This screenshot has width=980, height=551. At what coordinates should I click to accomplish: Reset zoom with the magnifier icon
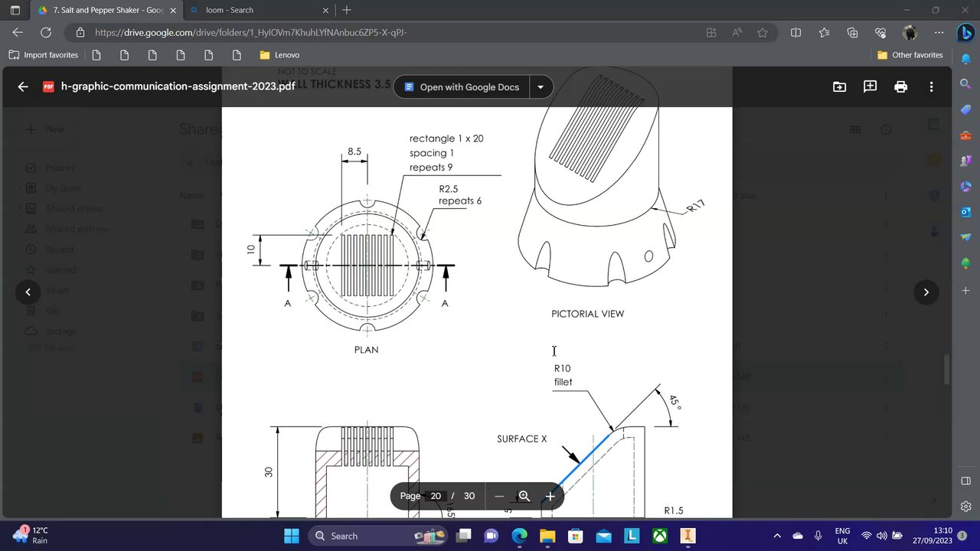[x=524, y=496]
